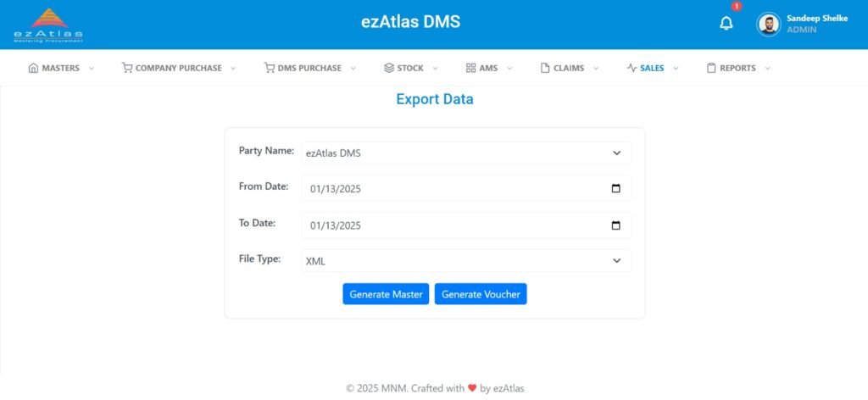Click the From Date input field

coord(466,188)
